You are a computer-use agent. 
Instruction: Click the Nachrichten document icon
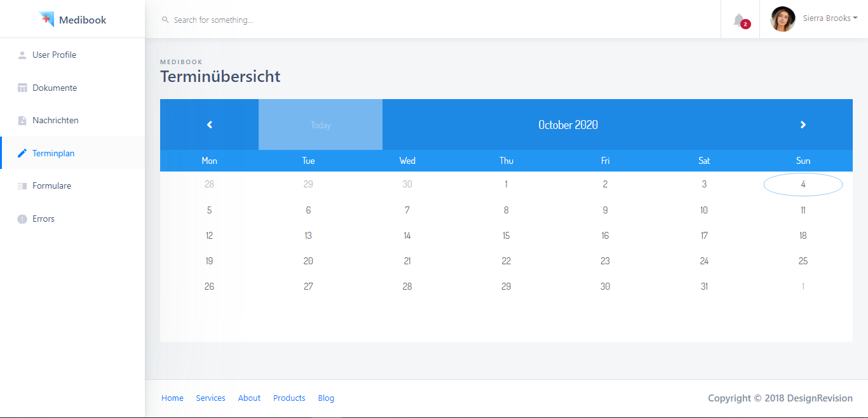tap(22, 121)
